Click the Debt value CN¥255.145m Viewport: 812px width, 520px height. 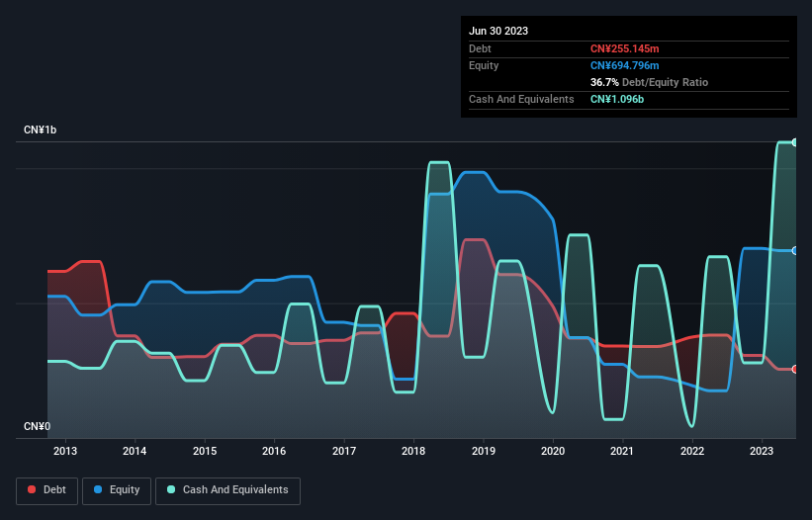pos(624,48)
